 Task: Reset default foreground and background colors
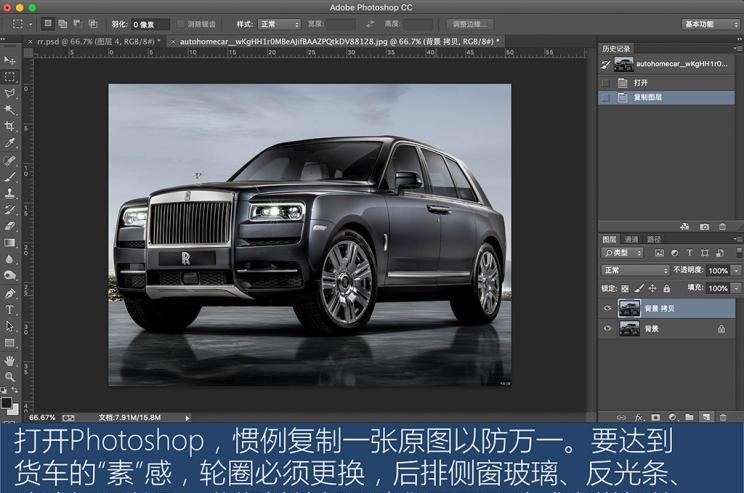[4, 390]
